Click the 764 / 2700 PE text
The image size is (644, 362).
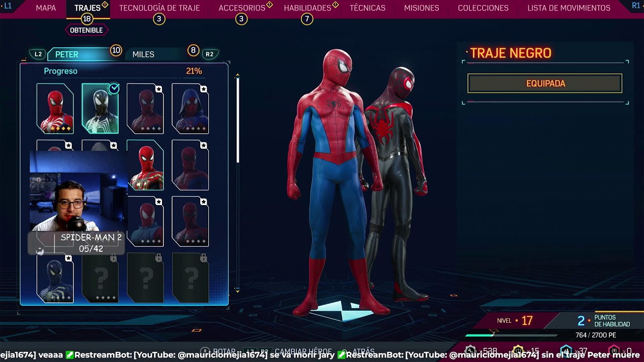coord(596,335)
